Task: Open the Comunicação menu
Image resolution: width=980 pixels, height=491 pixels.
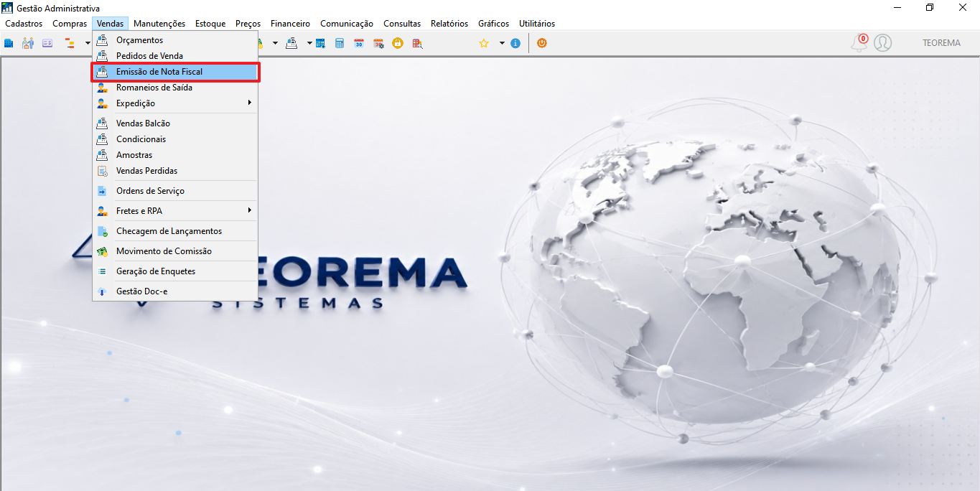Action: coord(347,24)
